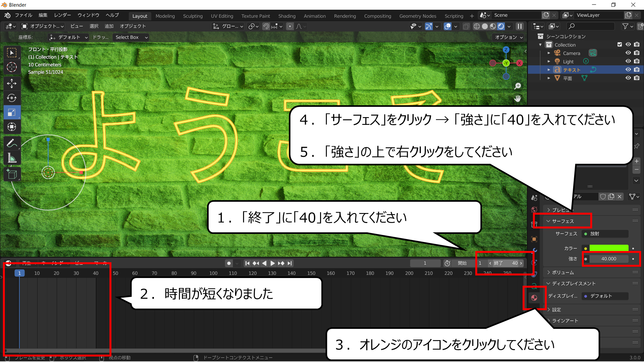Toggle auto keying record button

[x=229, y=263]
